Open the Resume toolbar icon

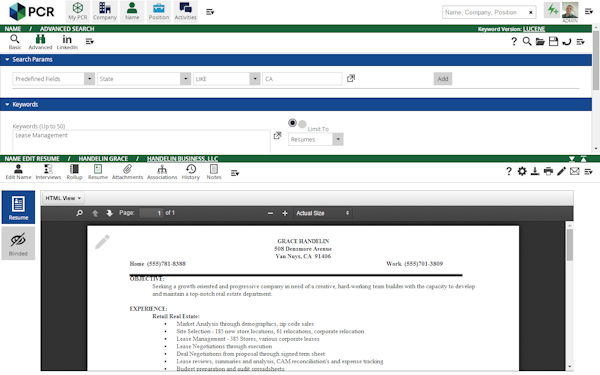(98, 172)
